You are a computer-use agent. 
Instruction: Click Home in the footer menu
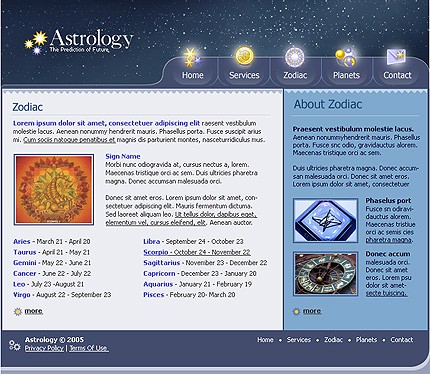click(x=265, y=340)
